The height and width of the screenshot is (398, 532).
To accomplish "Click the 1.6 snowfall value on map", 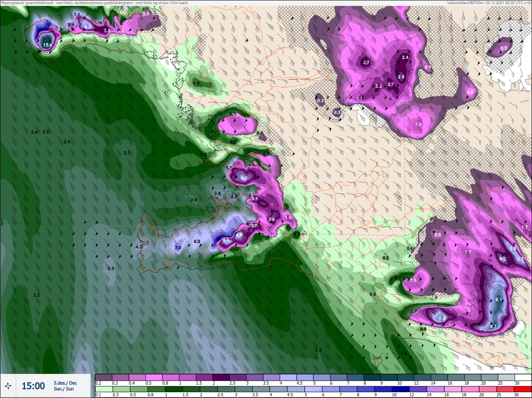I will (413, 280).
